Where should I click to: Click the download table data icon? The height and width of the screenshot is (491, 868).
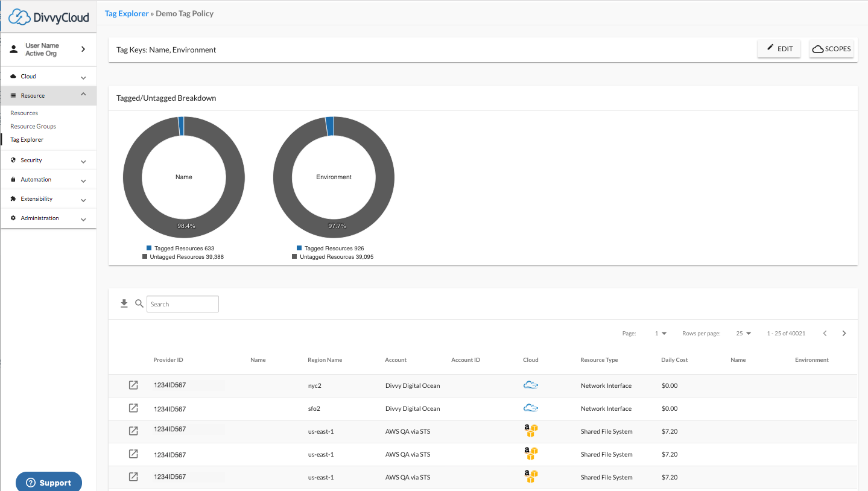pos(124,304)
